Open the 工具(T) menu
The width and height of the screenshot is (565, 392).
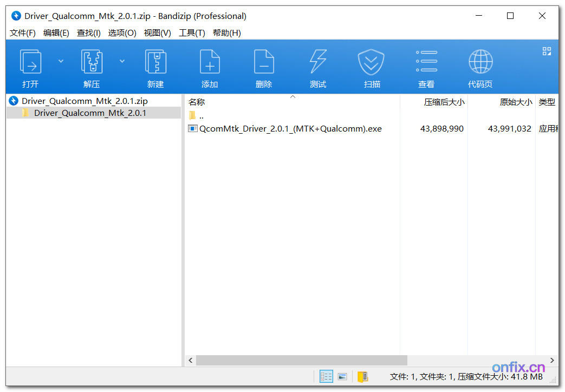(x=192, y=32)
